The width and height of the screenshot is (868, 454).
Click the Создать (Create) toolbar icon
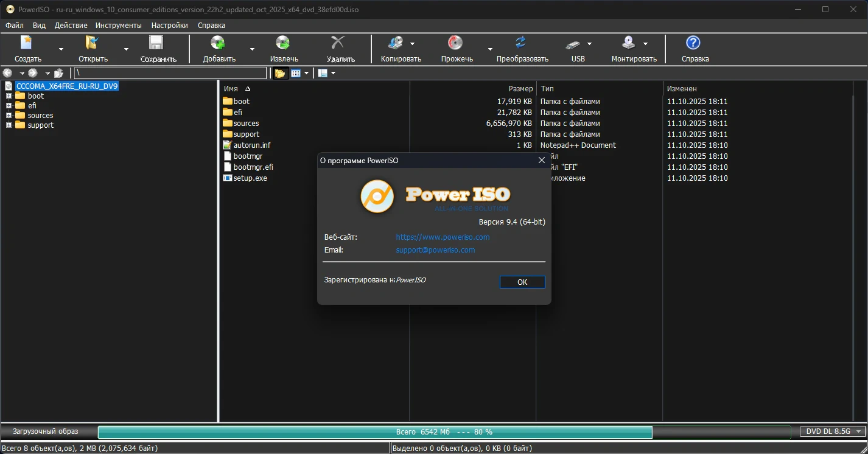pyautogui.click(x=26, y=43)
